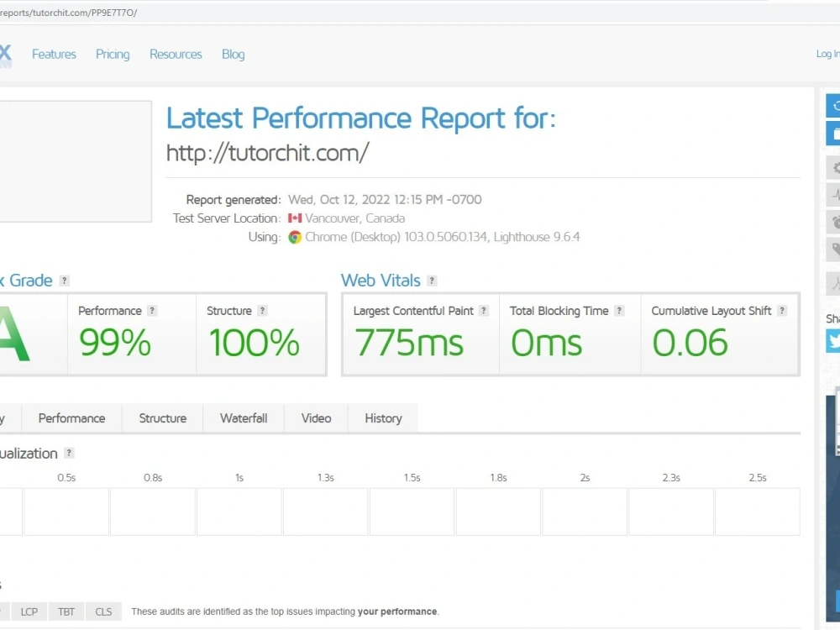Image resolution: width=840 pixels, height=630 pixels.
Task: Filter top issues by TBT
Action: click(66, 612)
